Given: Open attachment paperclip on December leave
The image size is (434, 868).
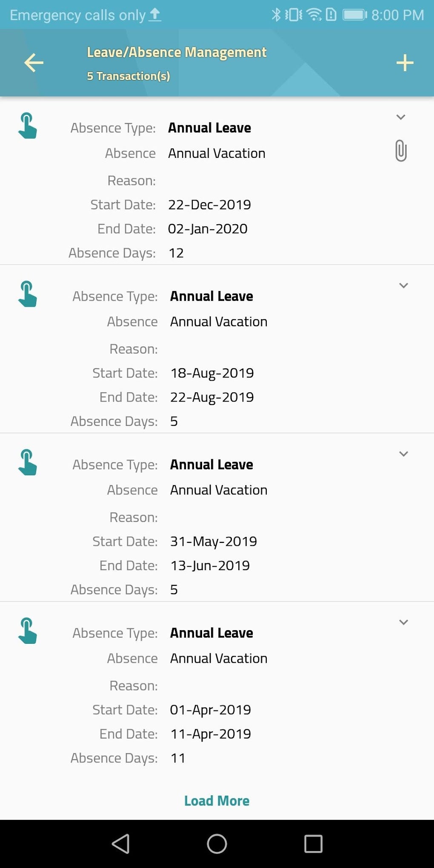Looking at the screenshot, I should (401, 151).
